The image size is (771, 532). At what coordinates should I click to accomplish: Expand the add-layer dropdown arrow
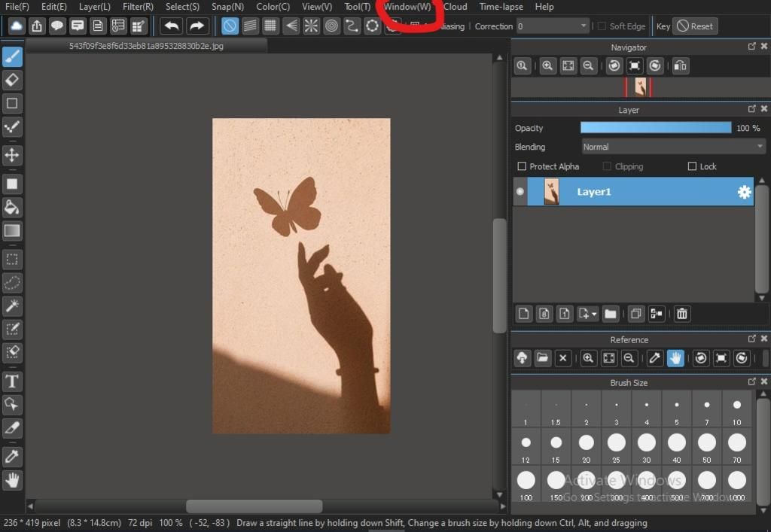coord(595,314)
